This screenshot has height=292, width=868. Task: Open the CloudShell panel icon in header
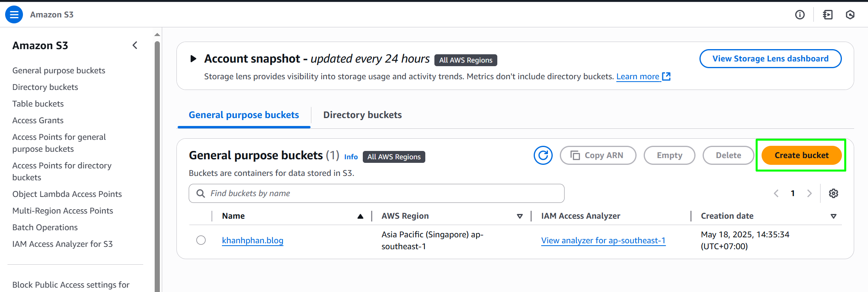(828, 15)
